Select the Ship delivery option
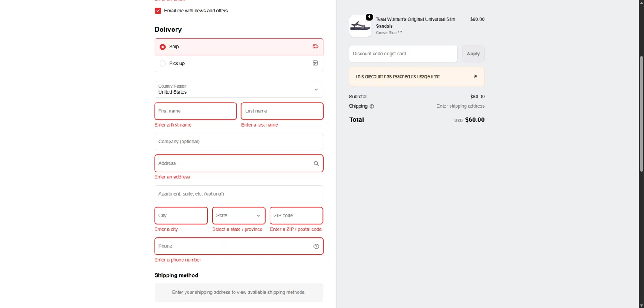This screenshot has width=644, height=308. 163,47
